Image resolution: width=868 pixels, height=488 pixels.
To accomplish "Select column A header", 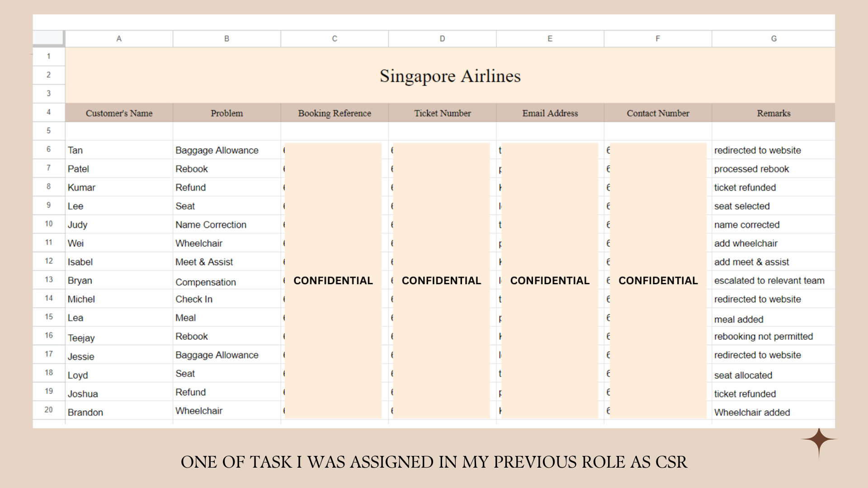I will [x=119, y=39].
